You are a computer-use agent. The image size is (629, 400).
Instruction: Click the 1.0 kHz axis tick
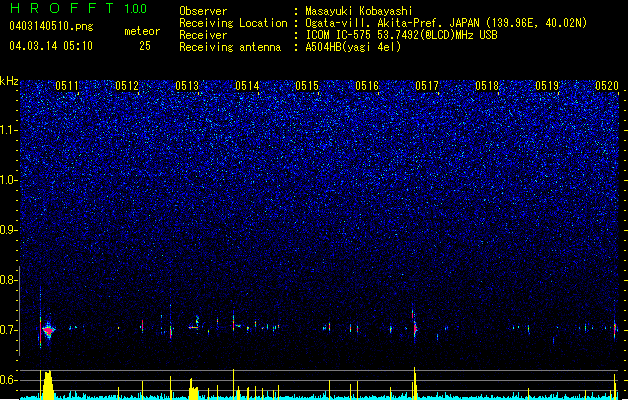[9, 181]
